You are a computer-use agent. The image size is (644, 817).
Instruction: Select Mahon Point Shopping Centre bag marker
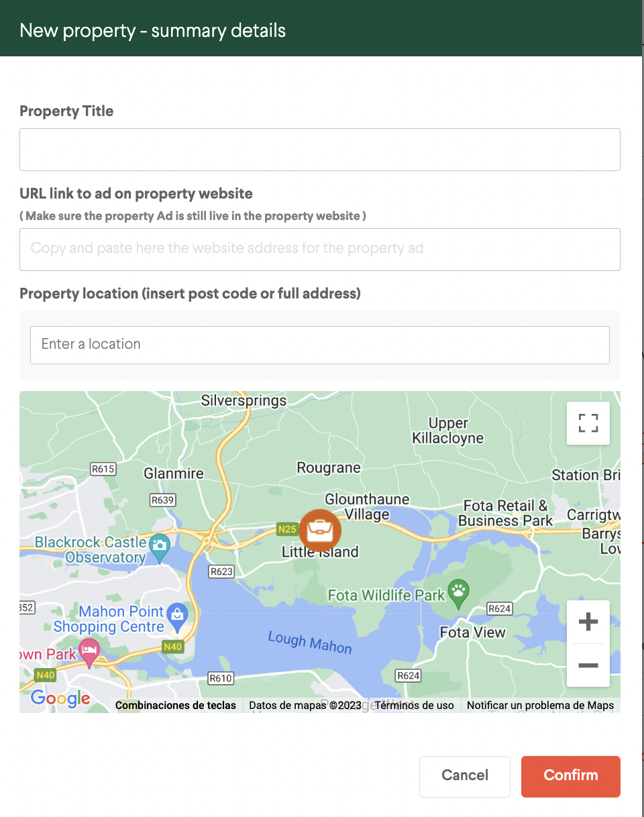pyautogui.click(x=177, y=617)
